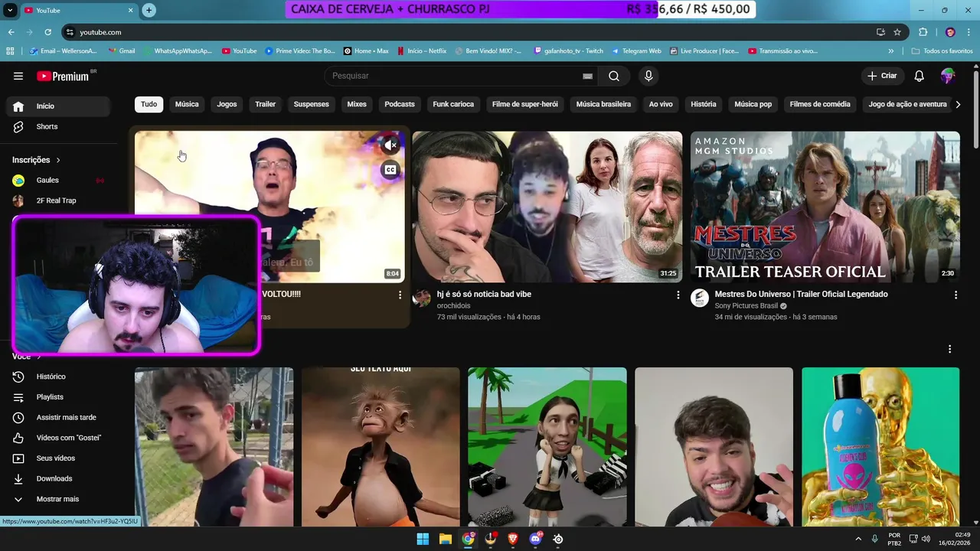Show hidden system tray icons
The image size is (980, 551).
coord(857,539)
